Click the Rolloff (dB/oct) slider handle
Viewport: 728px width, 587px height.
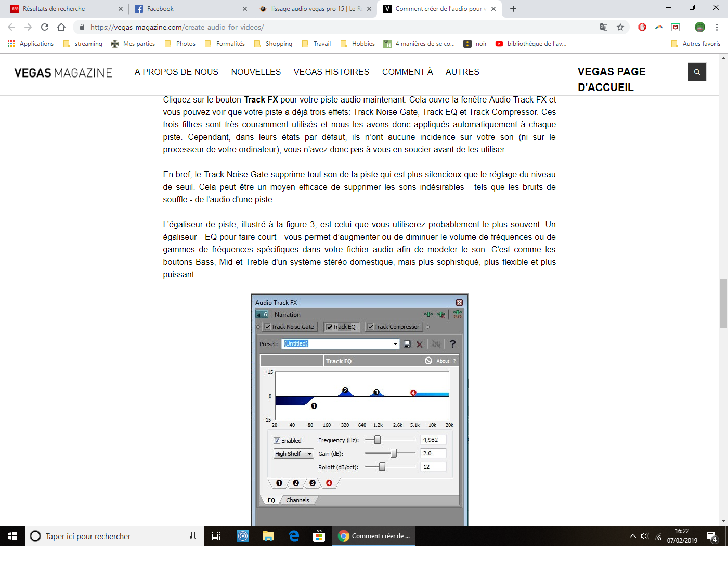pyautogui.click(x=382, y=467)
